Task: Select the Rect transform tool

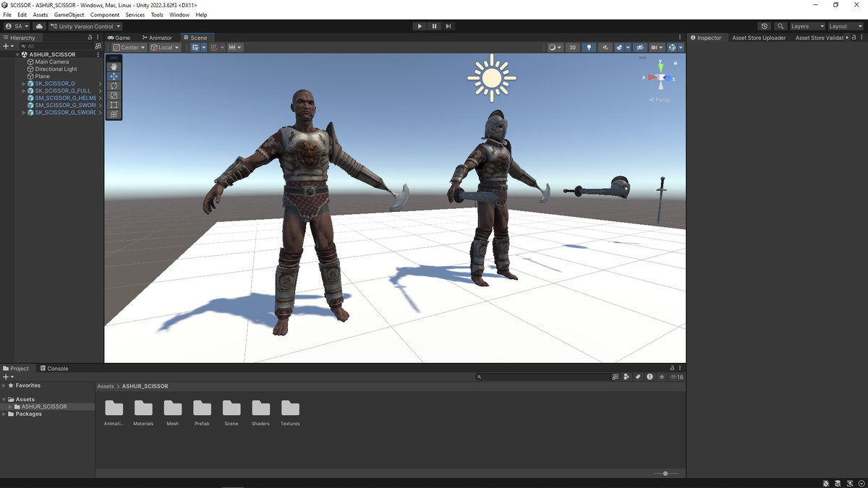Action: (114, 105)
